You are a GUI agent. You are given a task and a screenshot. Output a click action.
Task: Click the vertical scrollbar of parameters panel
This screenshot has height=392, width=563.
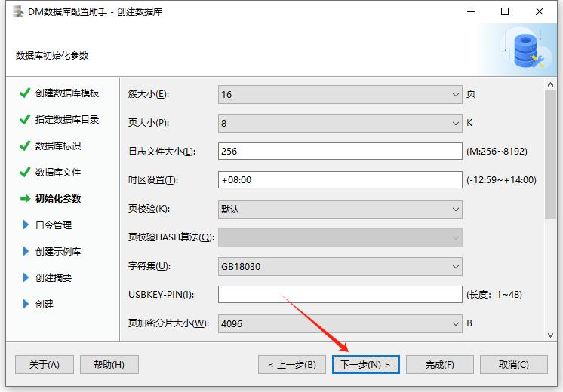click(x=550, y=151)
